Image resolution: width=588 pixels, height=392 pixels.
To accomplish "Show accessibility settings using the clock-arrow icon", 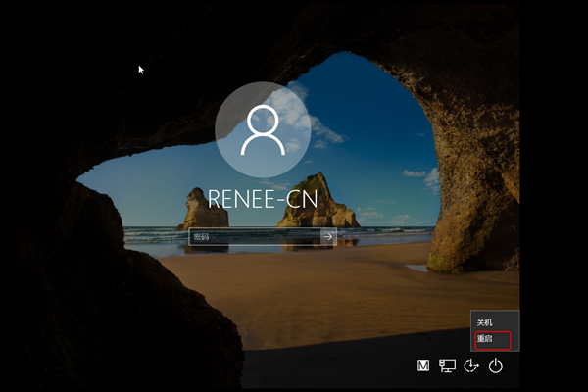I will 471,367.
